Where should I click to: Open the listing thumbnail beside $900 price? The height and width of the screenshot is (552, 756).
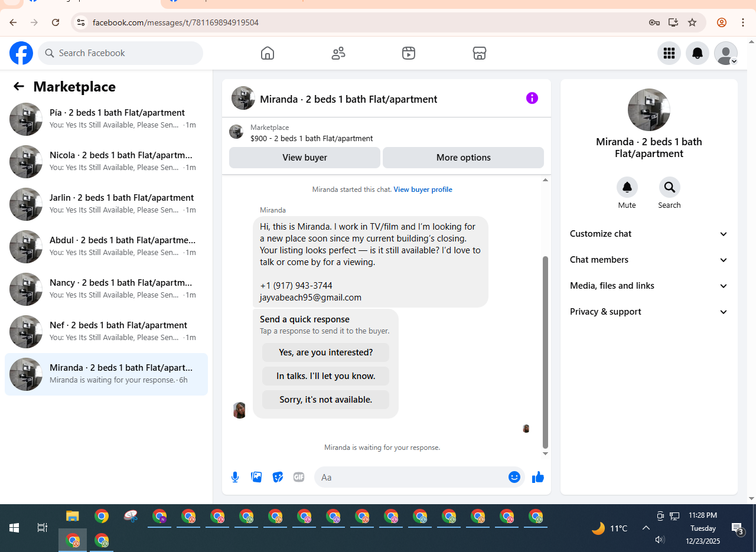pyautogui.click(x=236, y=132)
